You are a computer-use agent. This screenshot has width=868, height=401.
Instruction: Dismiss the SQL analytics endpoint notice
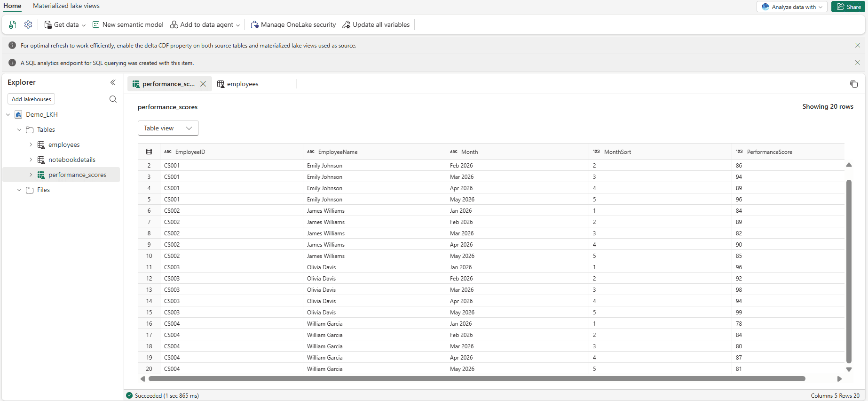point(857,63)
